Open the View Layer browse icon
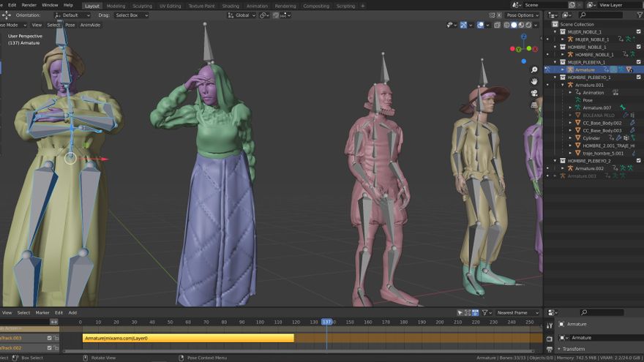Viewport: 644px width, 362px height. click(x=591, y=5)
